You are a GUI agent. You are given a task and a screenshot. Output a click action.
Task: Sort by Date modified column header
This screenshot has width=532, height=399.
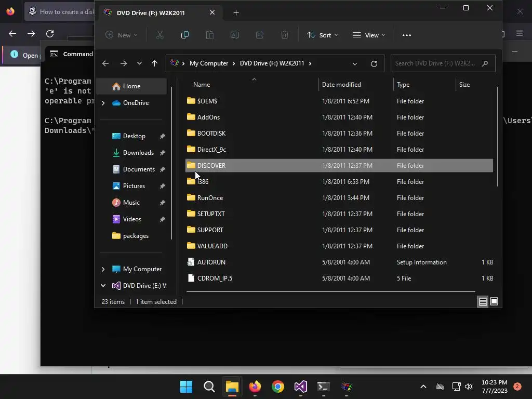341,85
